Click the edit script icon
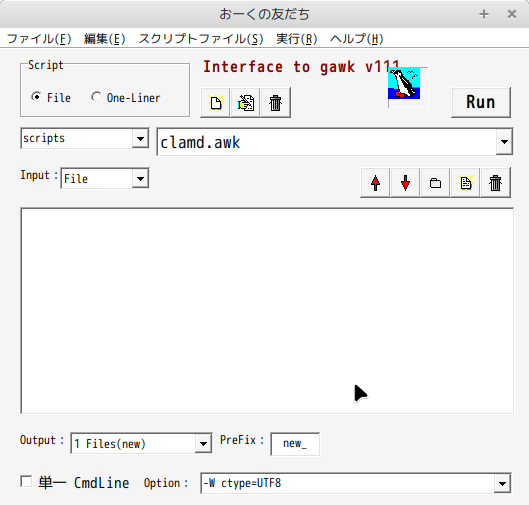The image size is (529, 505). tap(245, 103)
